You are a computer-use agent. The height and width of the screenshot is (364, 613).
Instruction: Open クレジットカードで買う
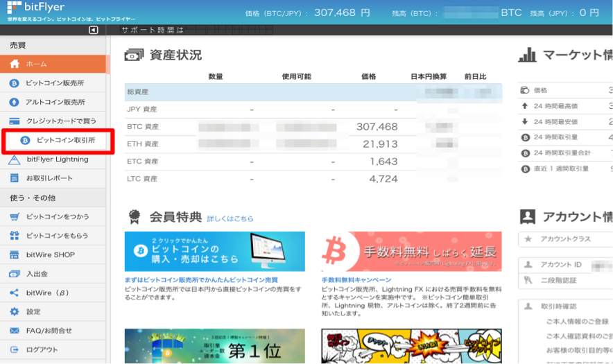[x=53, y=121]
